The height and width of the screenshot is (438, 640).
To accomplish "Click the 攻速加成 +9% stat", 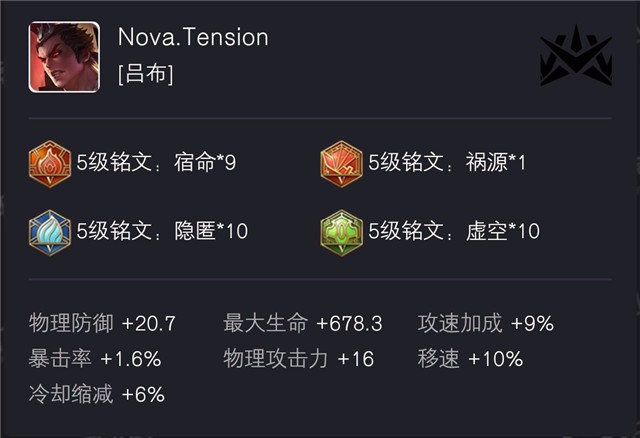I will 486,323.
